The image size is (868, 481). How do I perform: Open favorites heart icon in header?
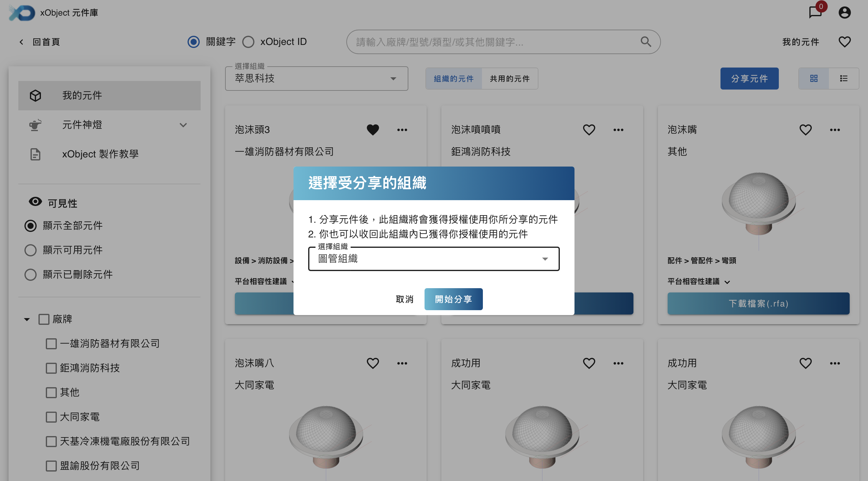(844, 42)
